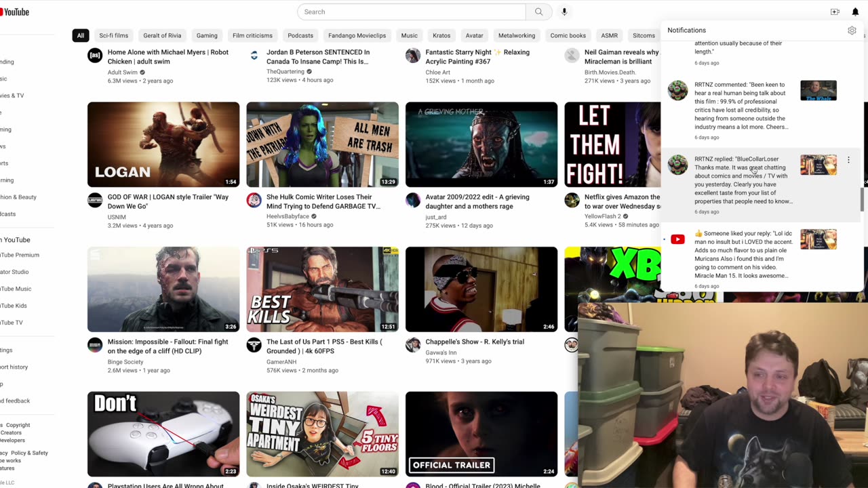
Task: Open PlayStation controller Don't thumbnail
Action: [163, 434]
